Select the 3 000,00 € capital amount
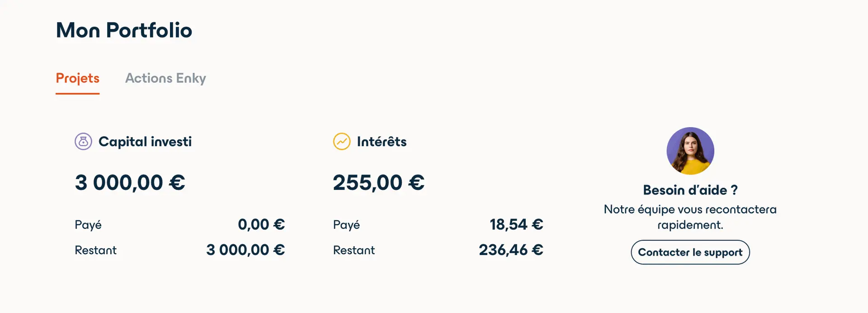The image size is (868, 313). tap(130, 182)
